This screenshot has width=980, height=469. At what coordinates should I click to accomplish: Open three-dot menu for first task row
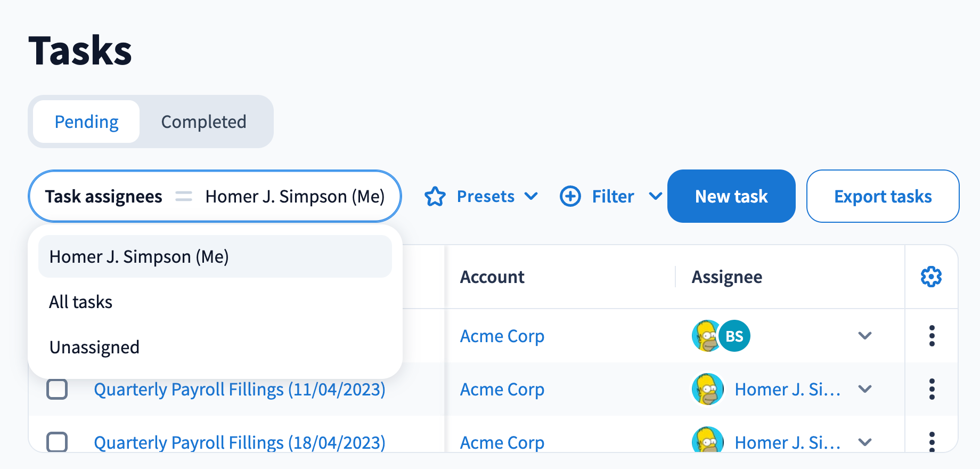[932, 336]
